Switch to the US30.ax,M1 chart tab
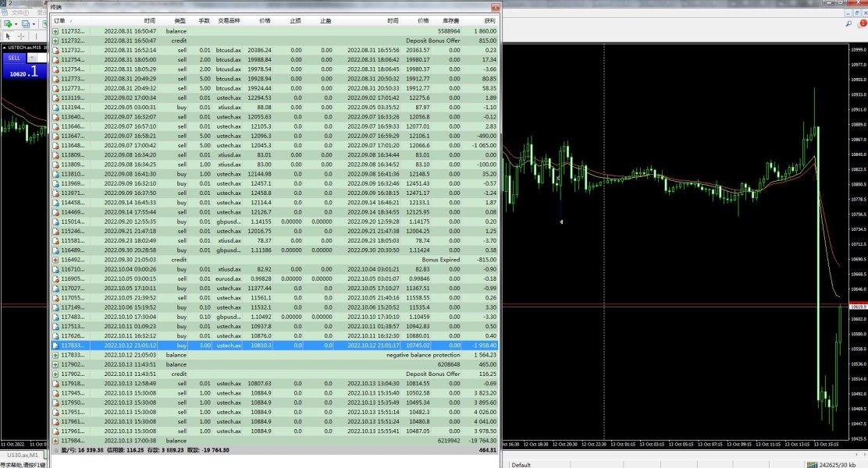 [23, 455]
